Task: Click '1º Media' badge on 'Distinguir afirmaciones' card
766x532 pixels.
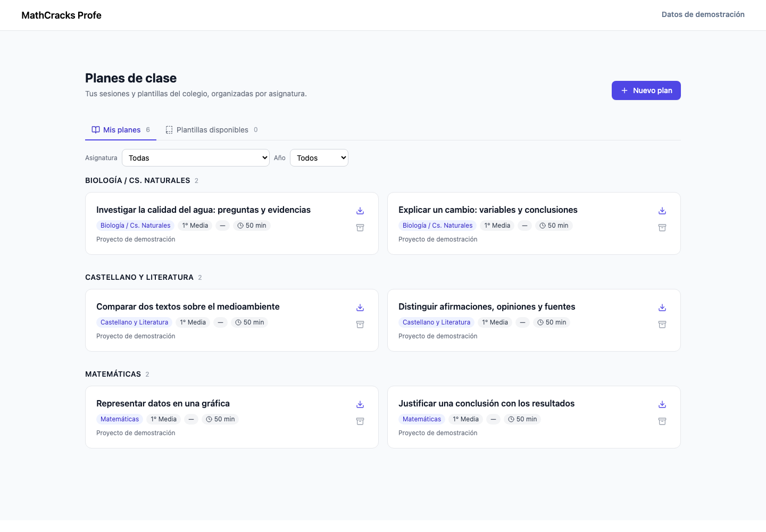Action: (495, 322)
